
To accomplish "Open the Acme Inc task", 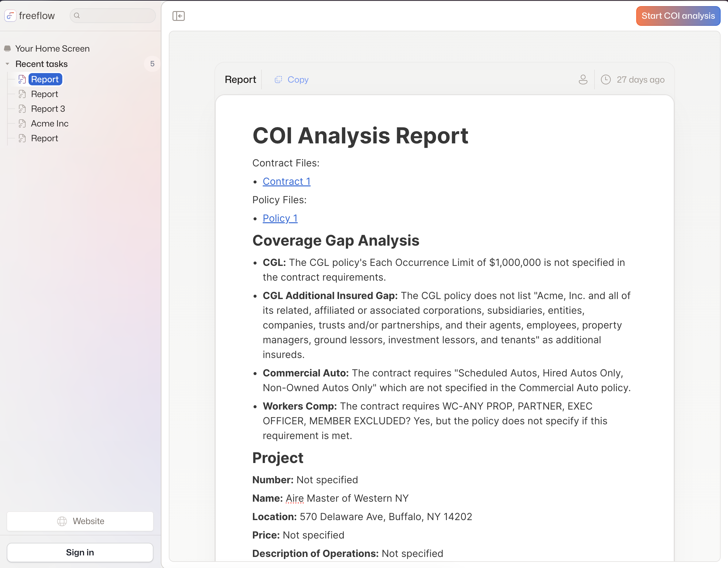I will tap(50, 123).
